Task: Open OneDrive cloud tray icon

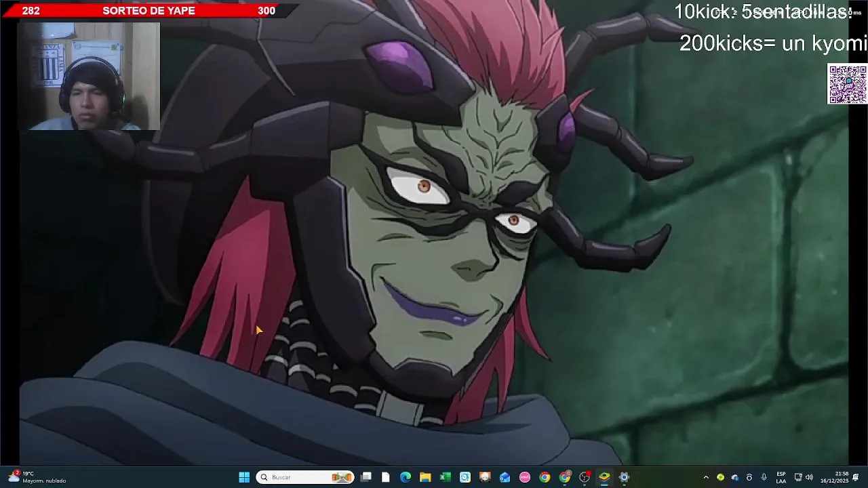Action: point(734,477)
